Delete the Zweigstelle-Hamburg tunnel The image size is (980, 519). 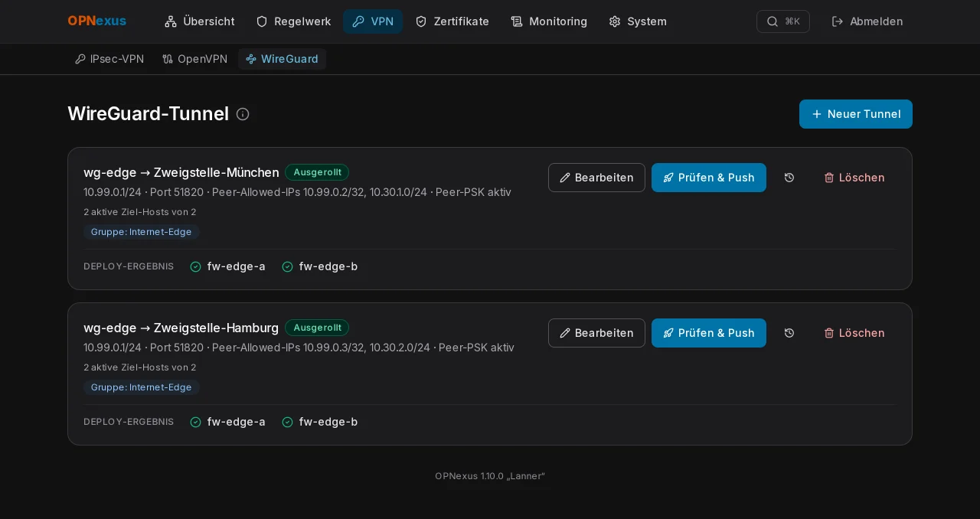[x=854, y=333]
